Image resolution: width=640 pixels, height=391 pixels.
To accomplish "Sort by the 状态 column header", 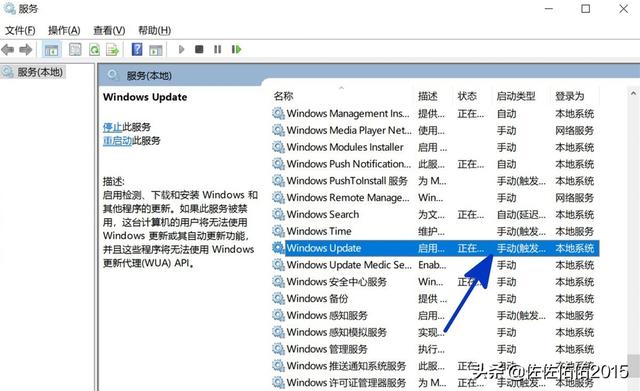I will (x=467, y=96).
